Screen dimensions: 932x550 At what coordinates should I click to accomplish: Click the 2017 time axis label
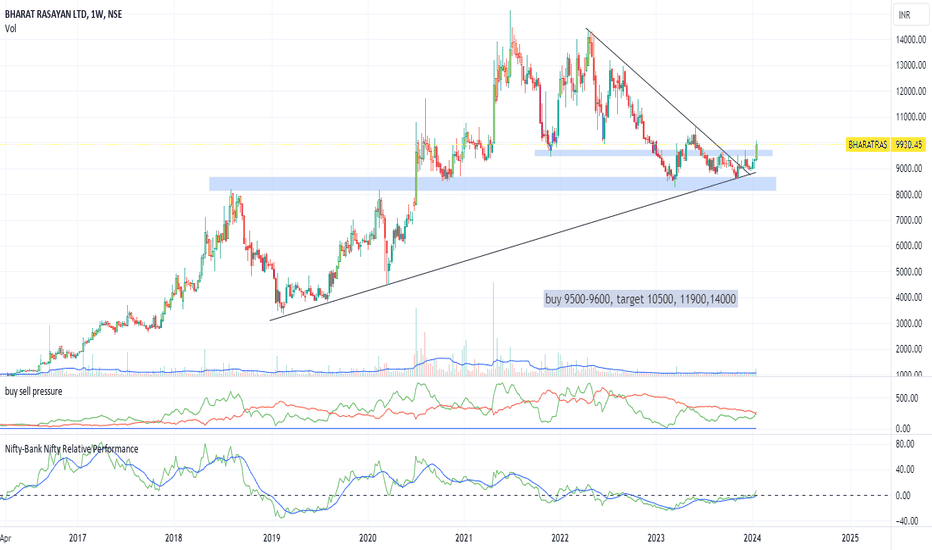[x=77, y=539]
